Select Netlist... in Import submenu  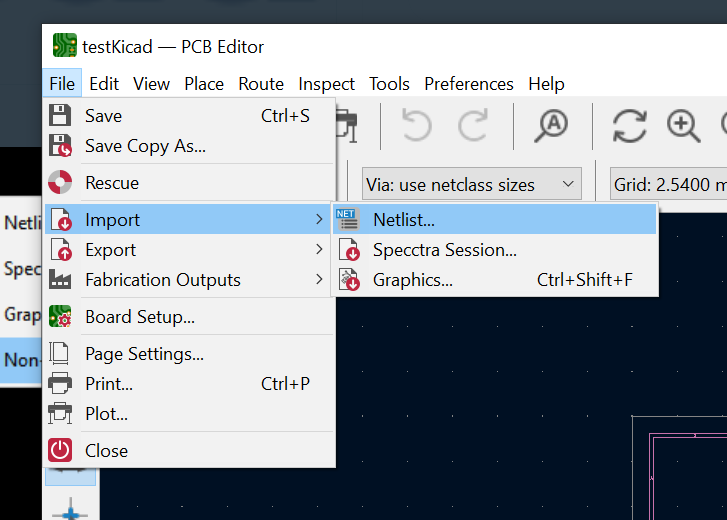point(494,219)
